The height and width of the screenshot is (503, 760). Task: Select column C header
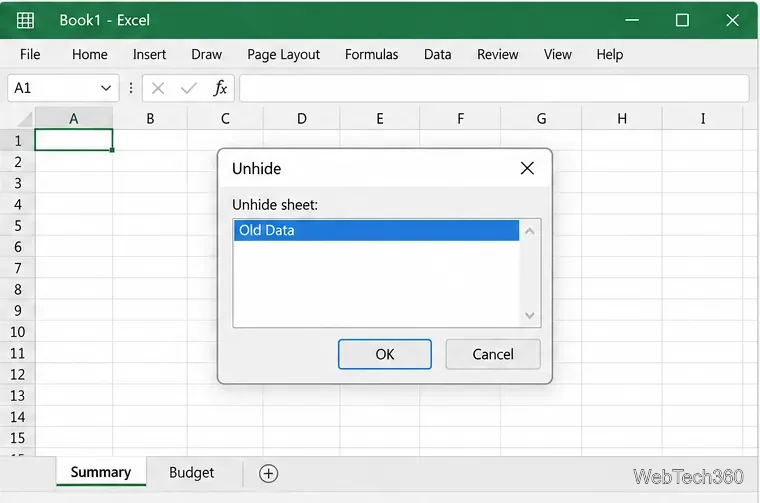point(225,119)
